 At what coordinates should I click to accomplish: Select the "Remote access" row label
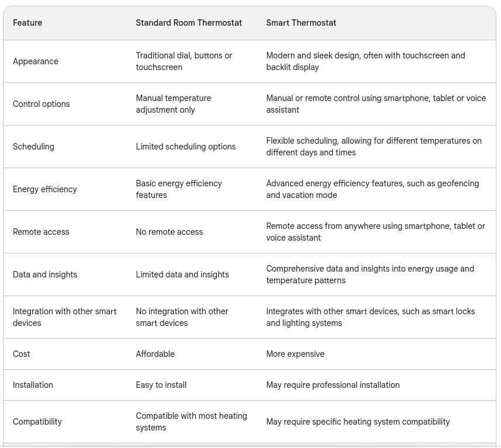41,232
